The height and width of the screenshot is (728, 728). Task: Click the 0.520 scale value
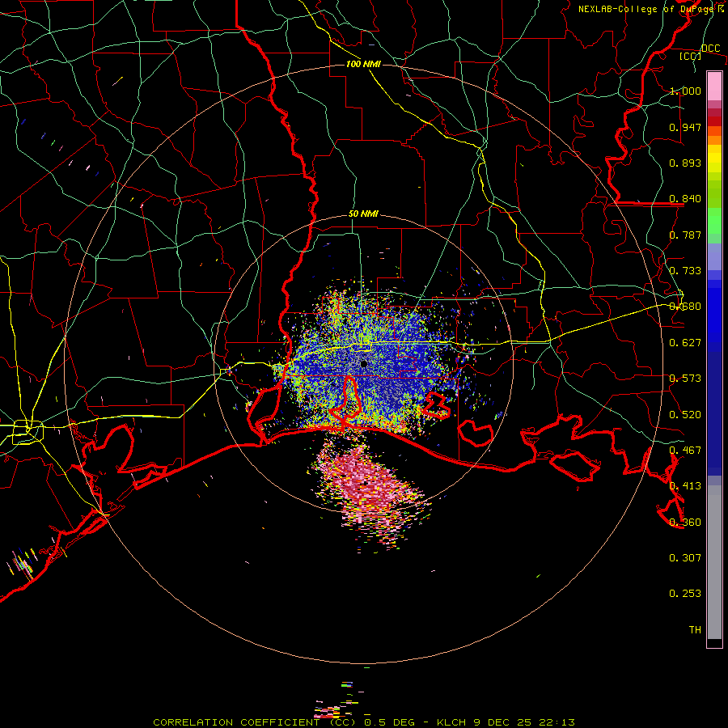685,415
